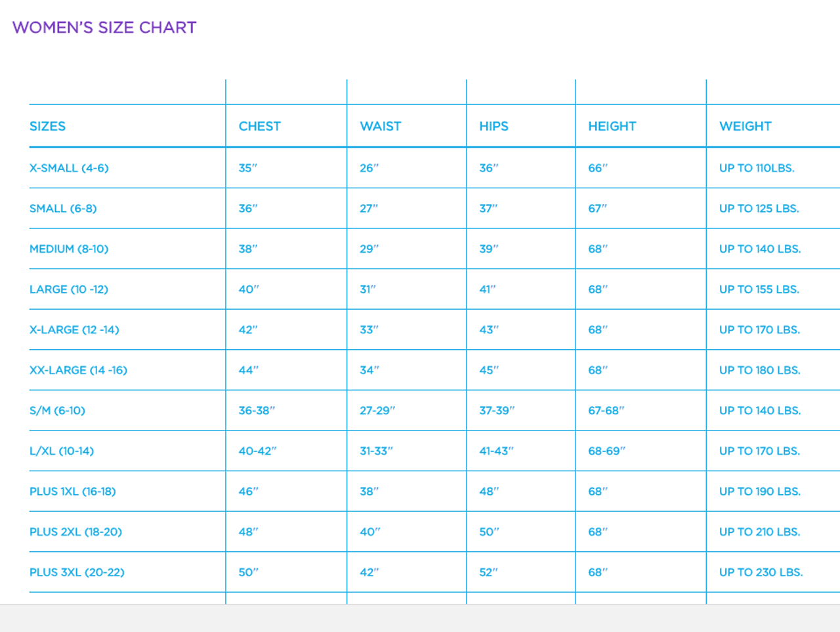
Task: Click the L/XL (10-14) row label
Action: coord(62,452)
